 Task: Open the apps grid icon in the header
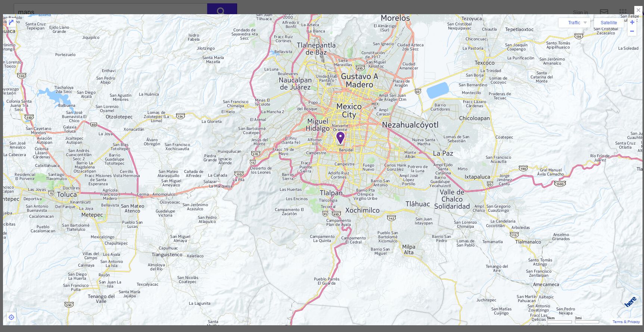(x=623, y=12)
